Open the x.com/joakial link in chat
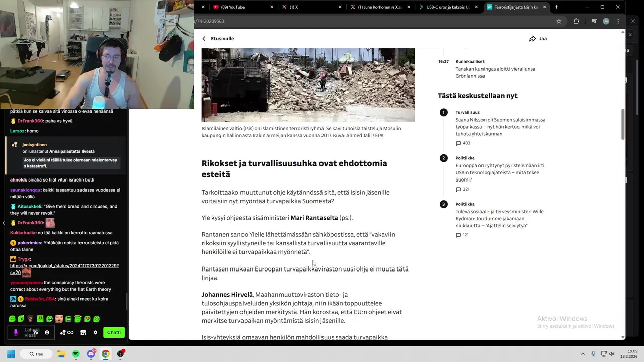Viewport: 644px width, 362px height. (64, 269)
